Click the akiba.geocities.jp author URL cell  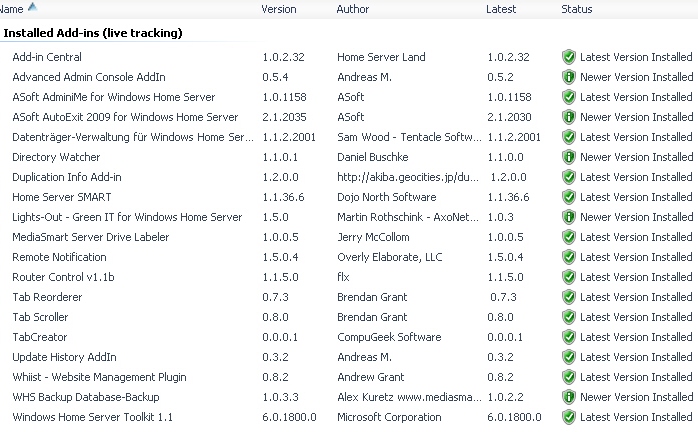point(408,177)
